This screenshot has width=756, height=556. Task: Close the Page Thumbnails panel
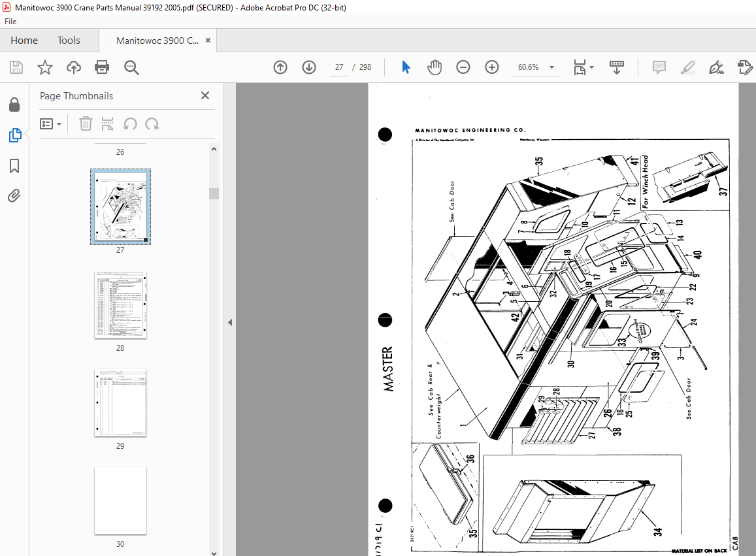pyautogui.click(x=205, y=95)
